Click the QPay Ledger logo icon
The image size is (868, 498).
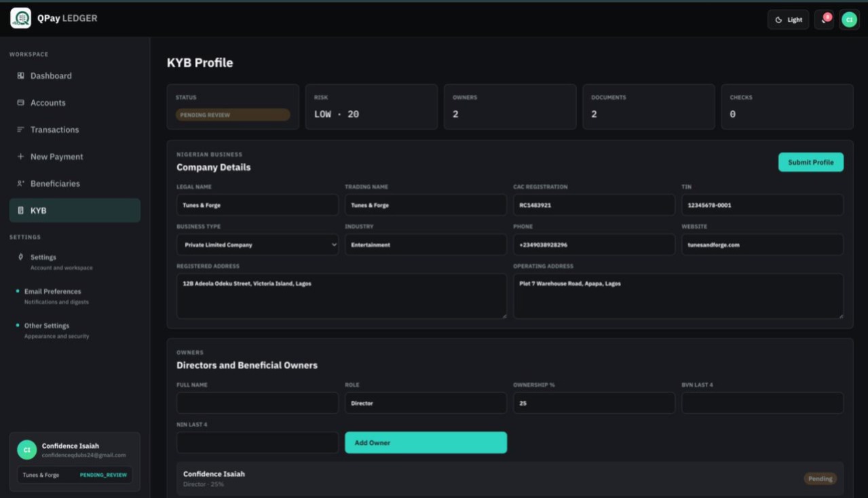(20, 18)
